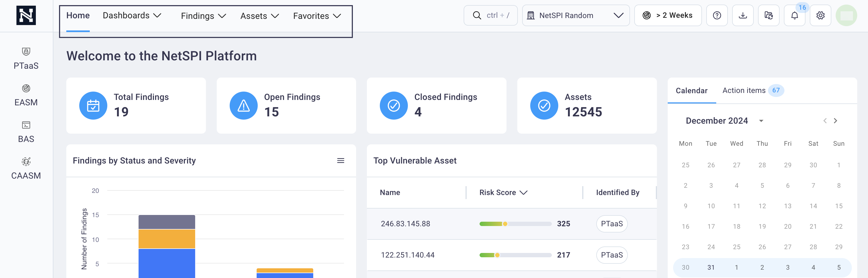Click the search magnifier icon
The width and height of the screenshot is (868, 278).
477,15
